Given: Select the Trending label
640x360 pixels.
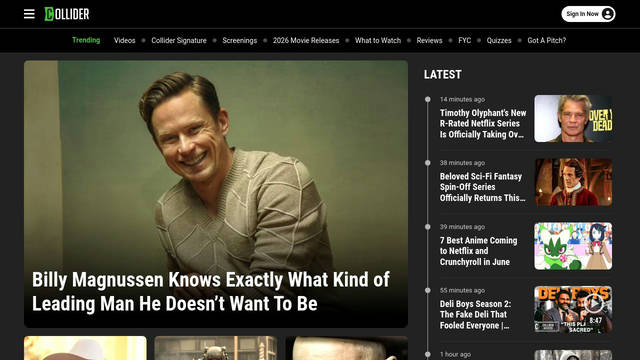Looking at the screenshot, I should coord(86,40).
